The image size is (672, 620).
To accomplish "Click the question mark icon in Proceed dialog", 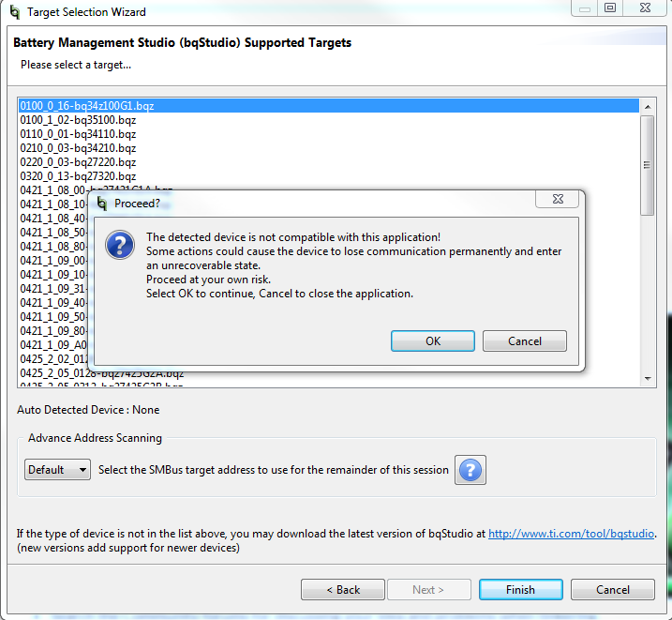I will click(120, 245).
